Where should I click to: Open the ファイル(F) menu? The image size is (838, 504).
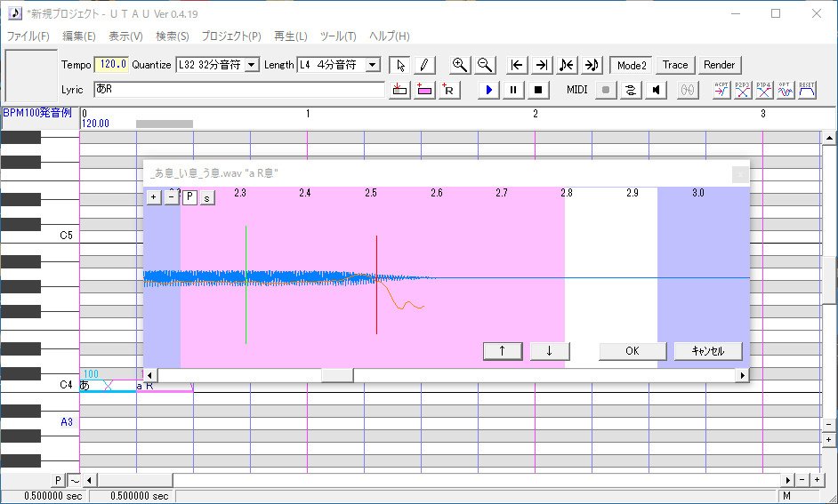click(28, 36)
